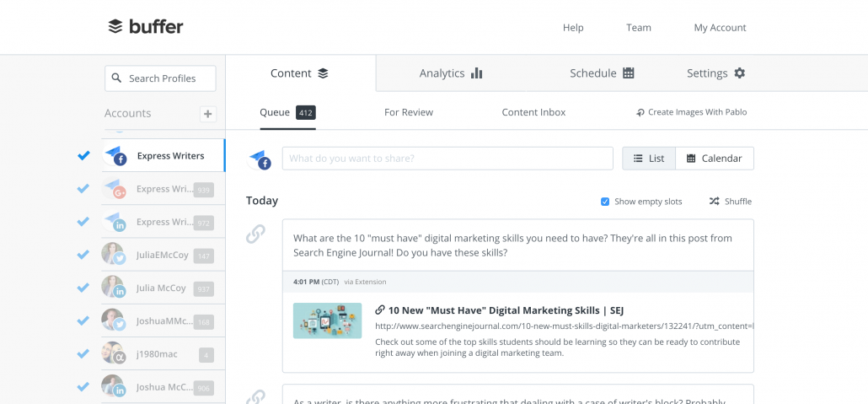
Task: Click Create Images With Pablo link
Action: 691,112
